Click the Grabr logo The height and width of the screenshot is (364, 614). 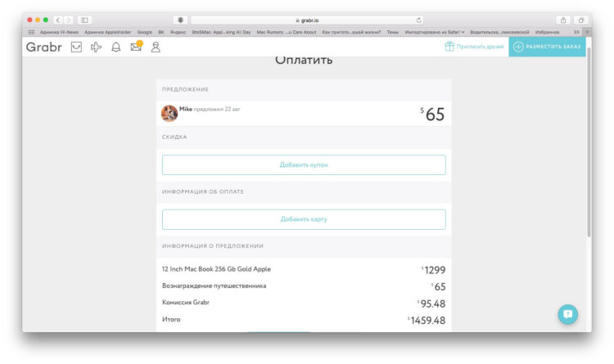(43, 47)
